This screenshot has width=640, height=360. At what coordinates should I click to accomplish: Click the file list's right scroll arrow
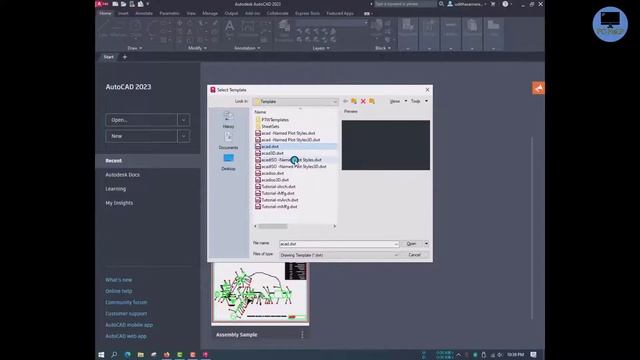[335, 226]
